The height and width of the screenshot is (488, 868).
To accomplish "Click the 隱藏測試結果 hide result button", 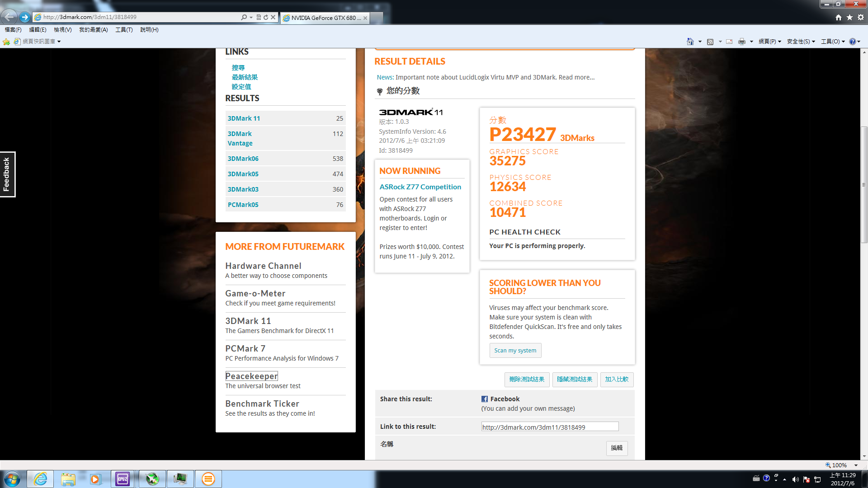I will pos(575,380).
